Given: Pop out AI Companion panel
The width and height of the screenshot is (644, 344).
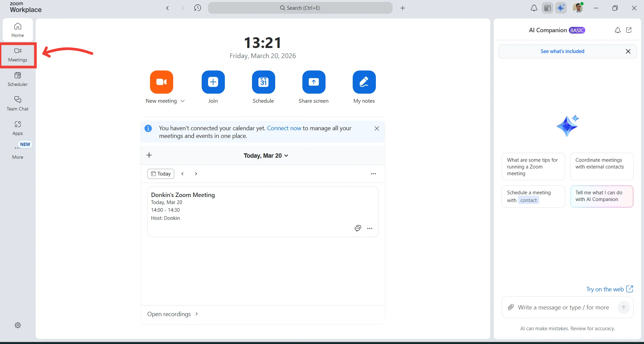Looking at the screenshot, I should coord(629,30).
